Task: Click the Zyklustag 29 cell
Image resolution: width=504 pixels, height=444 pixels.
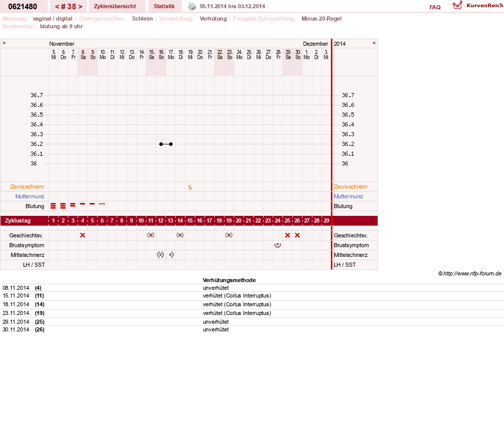Action: click(x=326, y=220)
